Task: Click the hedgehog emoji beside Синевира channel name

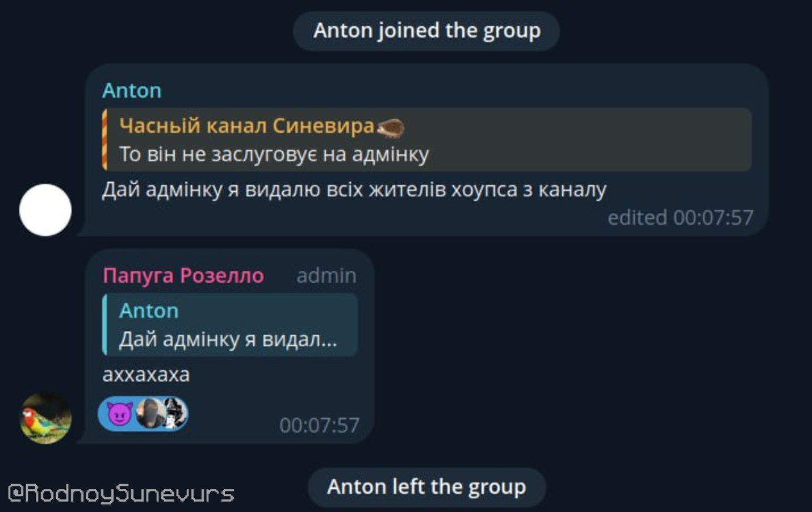Action: tap(390, 127)
